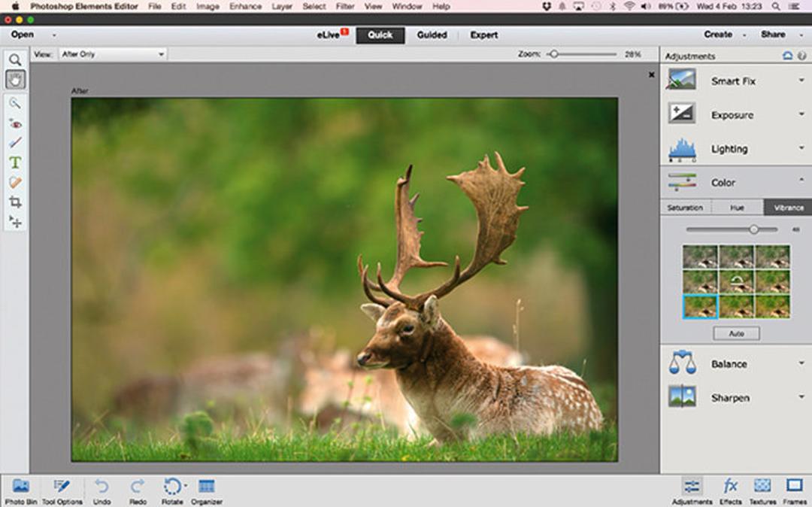This screenshot has height=507, width=812.
Task: Select the Horizontal Type tool
Action: point(15,162)
